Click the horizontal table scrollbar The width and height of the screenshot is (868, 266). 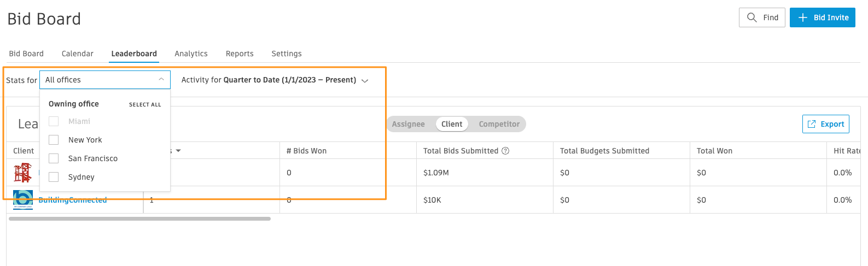[139, 218]
